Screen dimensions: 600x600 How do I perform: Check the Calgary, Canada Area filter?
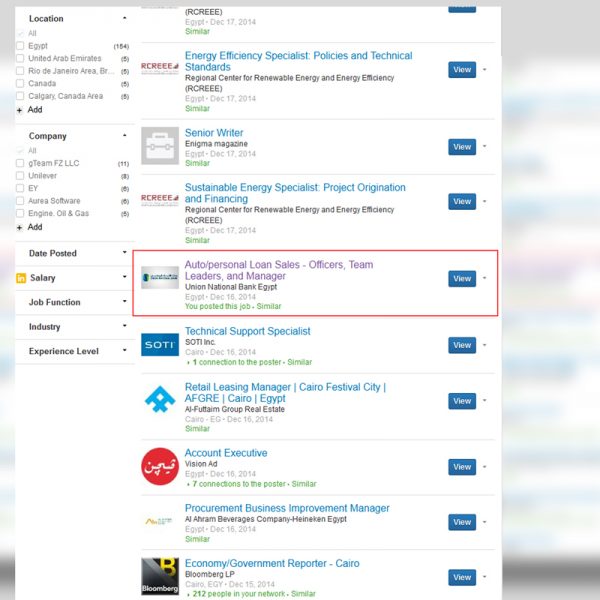20,96
